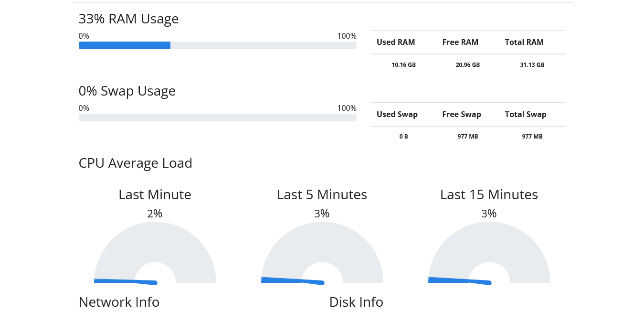Click the 33% RAM Usage heading
Image resolution: width=644 pixels, height=312 pixels.
click(x=128, y=19)
